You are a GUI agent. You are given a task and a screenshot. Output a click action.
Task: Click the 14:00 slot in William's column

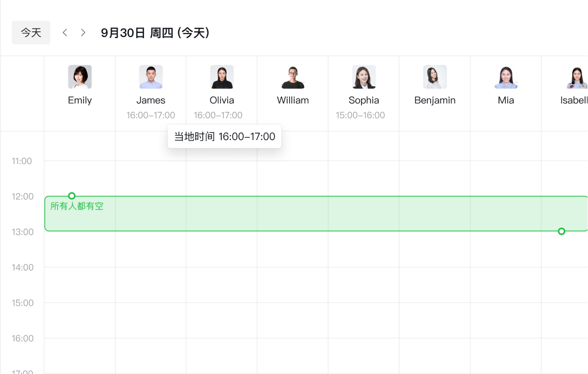pos(293,284)
